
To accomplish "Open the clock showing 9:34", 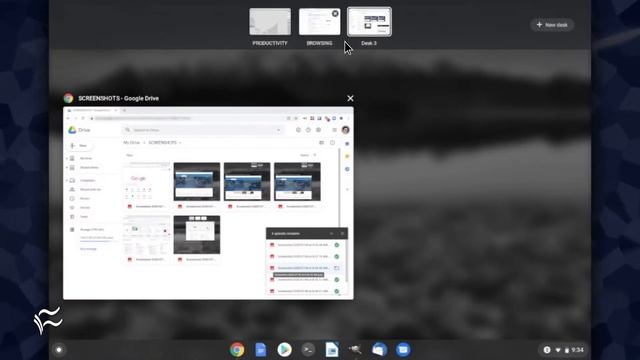I will [x=578, y=350].
